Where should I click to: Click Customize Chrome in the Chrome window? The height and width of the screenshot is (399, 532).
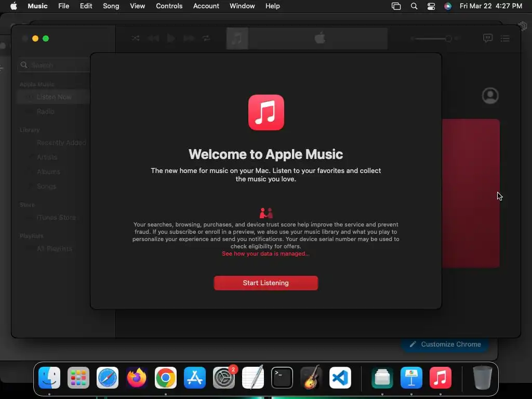point(445,344)
